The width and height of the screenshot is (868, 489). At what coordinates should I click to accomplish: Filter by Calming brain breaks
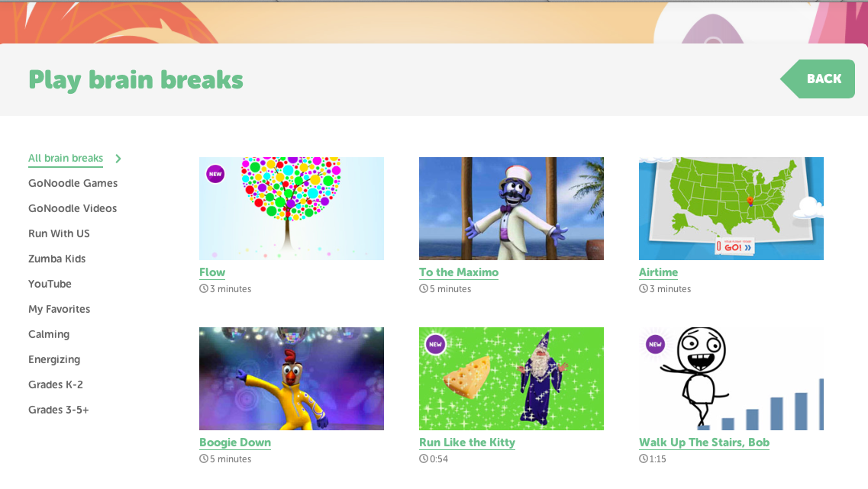(x=49, y=334)
